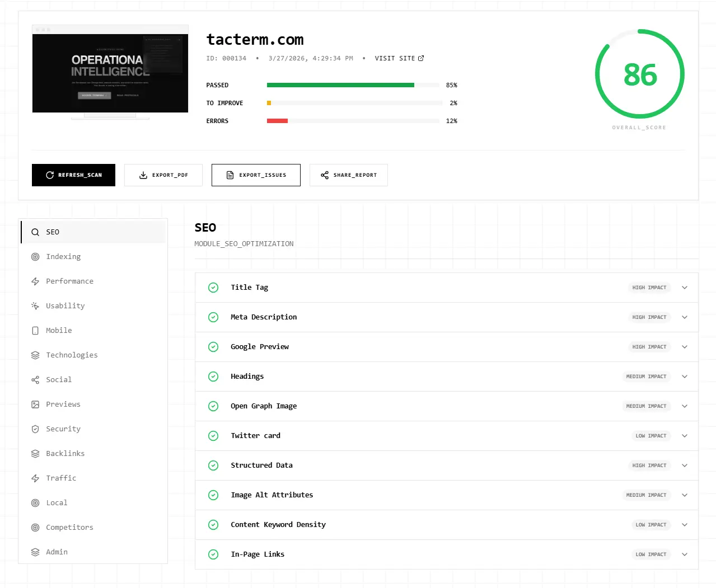This screenshot has height=588, width=716.
Task: Click the Traffic bolt icon
Action: (35, 478)
